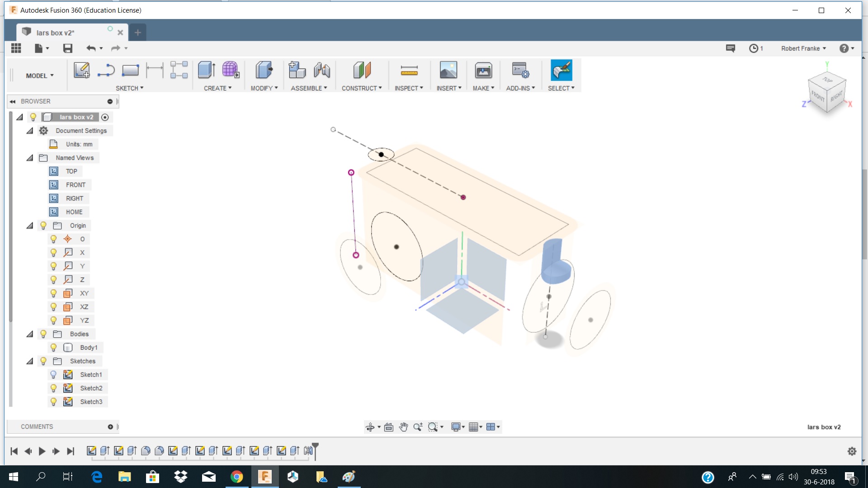Screen dimensions: 868x488
Task: Select the Create Sketch tool
Action: pos(81,70)
